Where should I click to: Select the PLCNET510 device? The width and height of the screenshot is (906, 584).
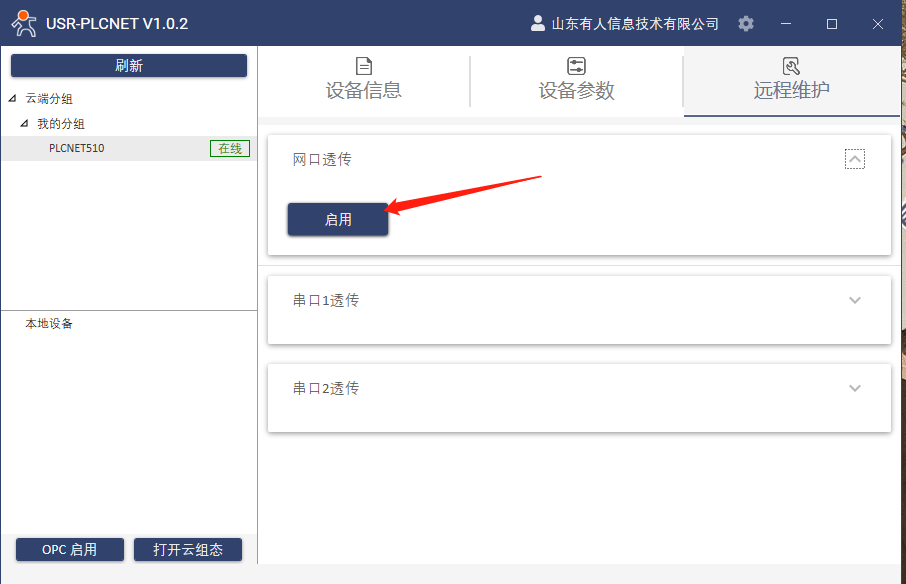click(77, 148)
